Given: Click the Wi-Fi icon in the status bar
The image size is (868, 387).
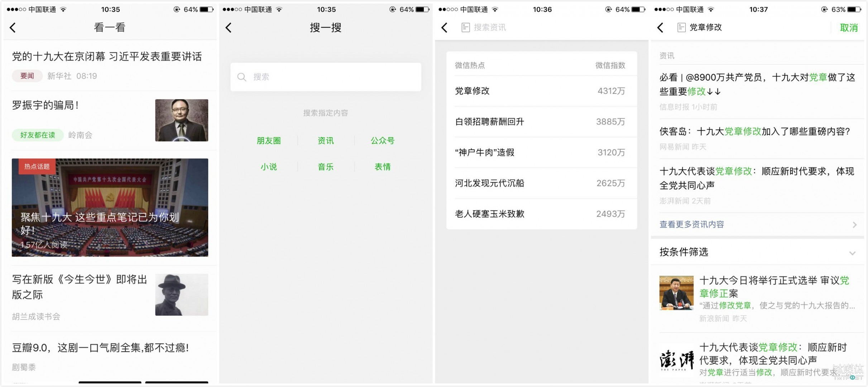Looking at the screenshot, I should click(x=63, y=9).
